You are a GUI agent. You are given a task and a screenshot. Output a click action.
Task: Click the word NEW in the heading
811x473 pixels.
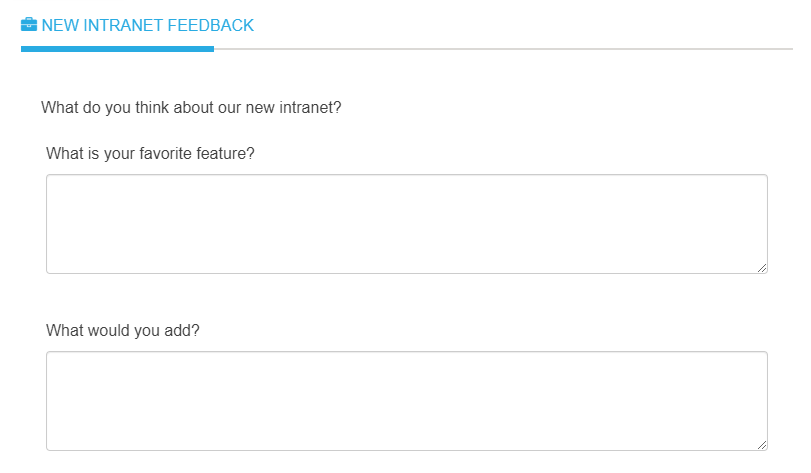tap(58, 25)
